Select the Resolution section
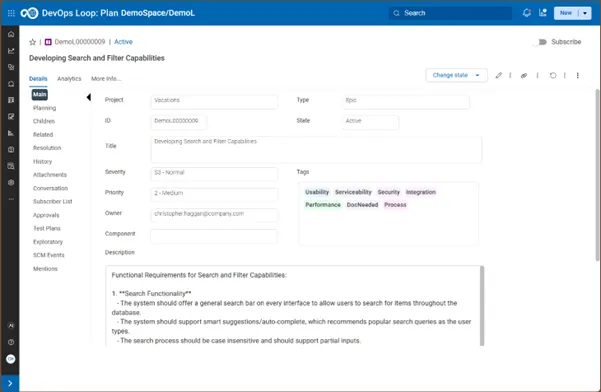This screenshot has height=392, width=601. click(x=47, y=148)
